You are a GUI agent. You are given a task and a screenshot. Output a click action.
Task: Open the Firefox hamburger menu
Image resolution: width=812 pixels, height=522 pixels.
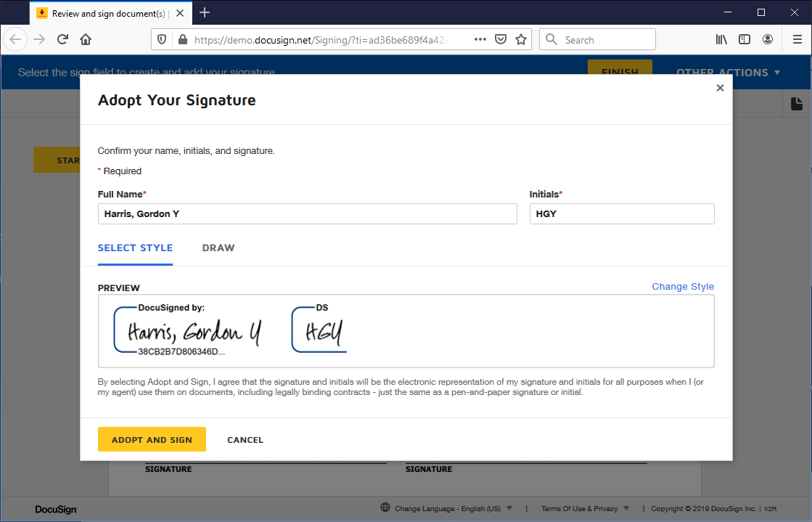tap(797, 39)
